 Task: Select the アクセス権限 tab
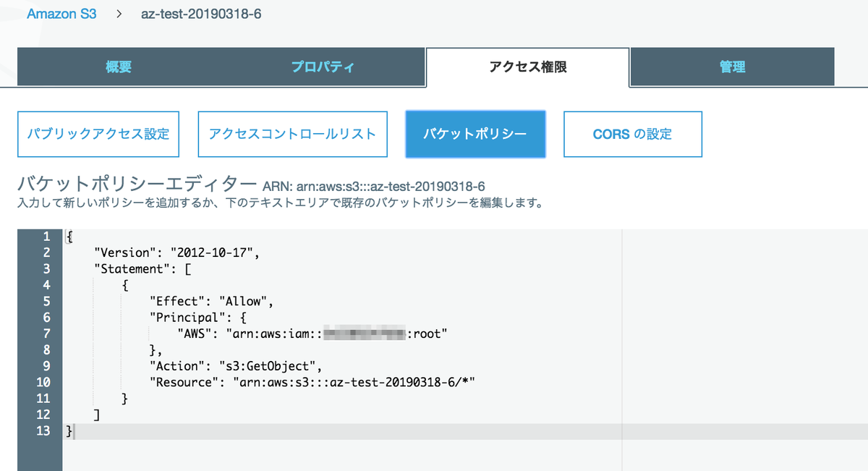[x=528, y=67]
